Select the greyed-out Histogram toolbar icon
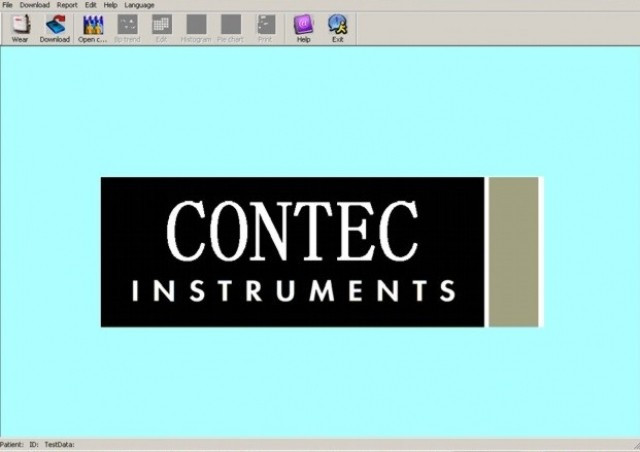 coord(196,28)
